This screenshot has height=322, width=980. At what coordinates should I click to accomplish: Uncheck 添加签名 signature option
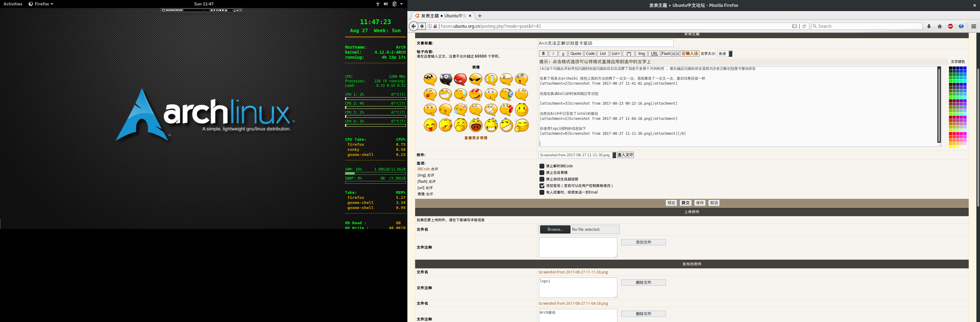(542, 186)
